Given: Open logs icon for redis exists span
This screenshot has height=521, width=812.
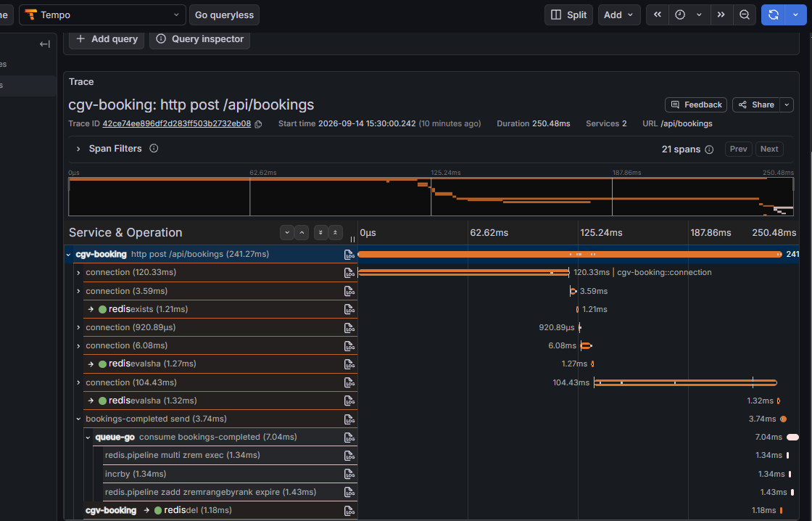Looking at the screenshot, I should pos(349,310).
